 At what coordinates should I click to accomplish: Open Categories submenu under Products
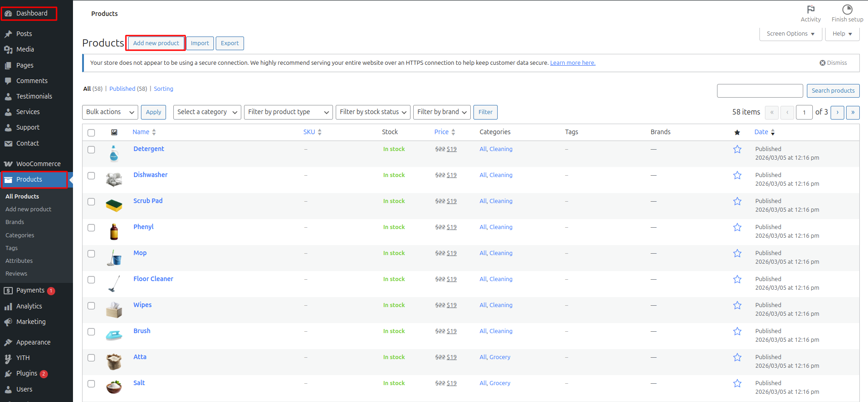coord(20,235)
